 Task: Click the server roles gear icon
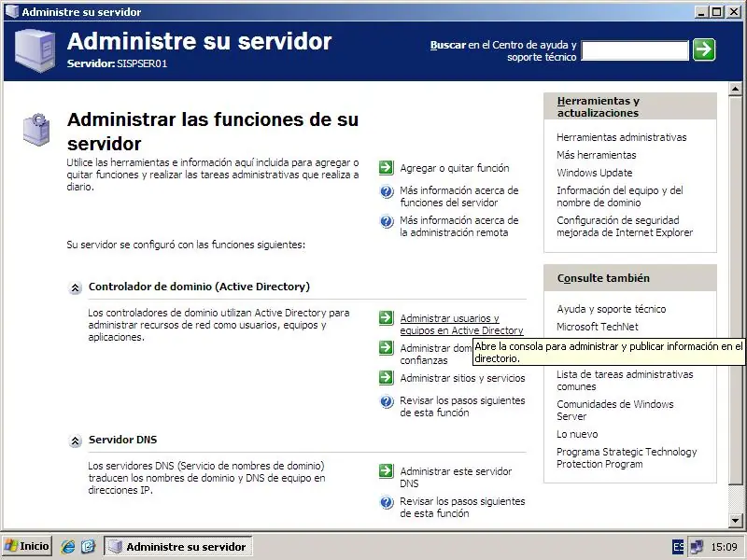tap(36, 129)
